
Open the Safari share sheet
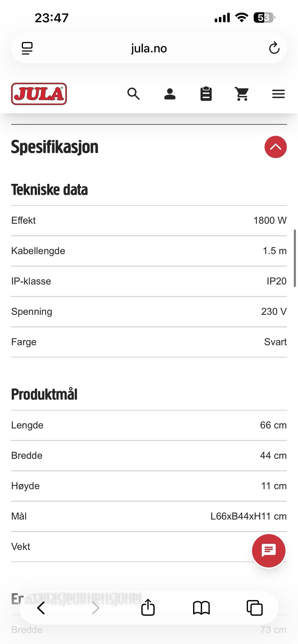tap(148, 607)
